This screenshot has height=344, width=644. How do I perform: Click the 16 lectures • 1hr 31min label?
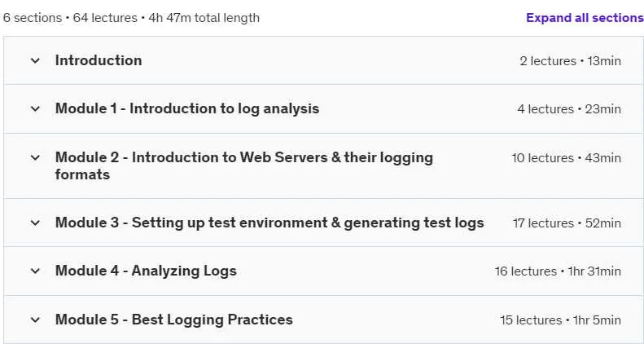[558, 271]
